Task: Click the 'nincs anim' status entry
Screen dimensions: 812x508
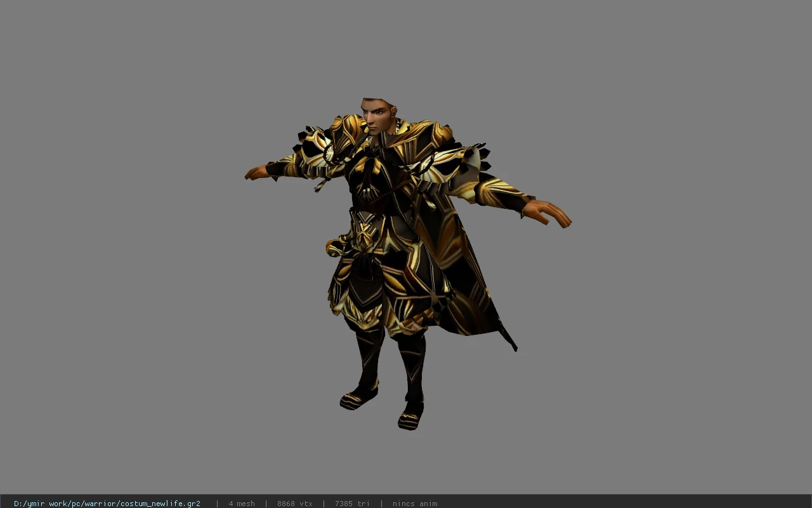Action: [415, 504]
